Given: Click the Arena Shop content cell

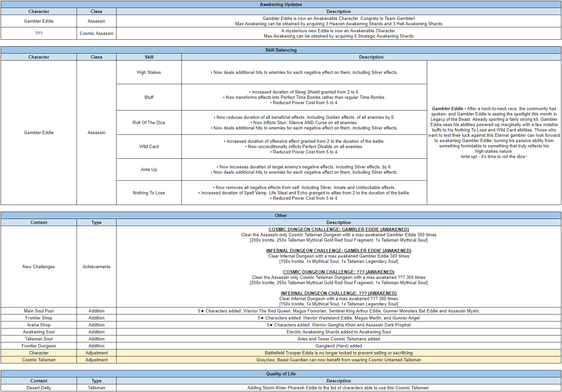Looking at the screenshot, I should [x=39, y=325].
